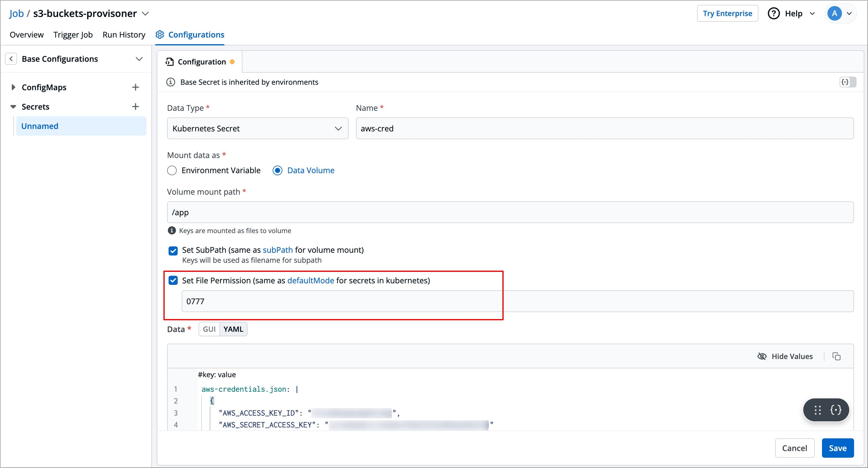Disable Set File Permission checkbox
The height and width of the screenshot is (468, 868).
[173, 280]
